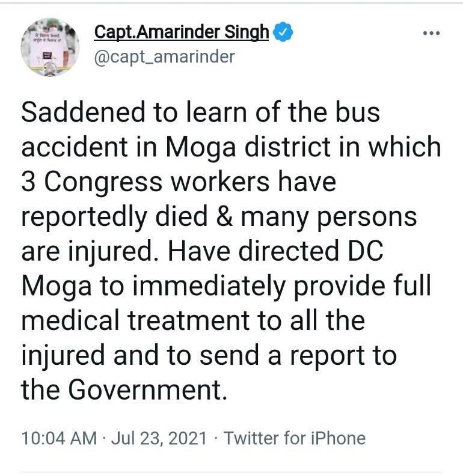Open the Twitter for iPhone source link

pos(295,438)
